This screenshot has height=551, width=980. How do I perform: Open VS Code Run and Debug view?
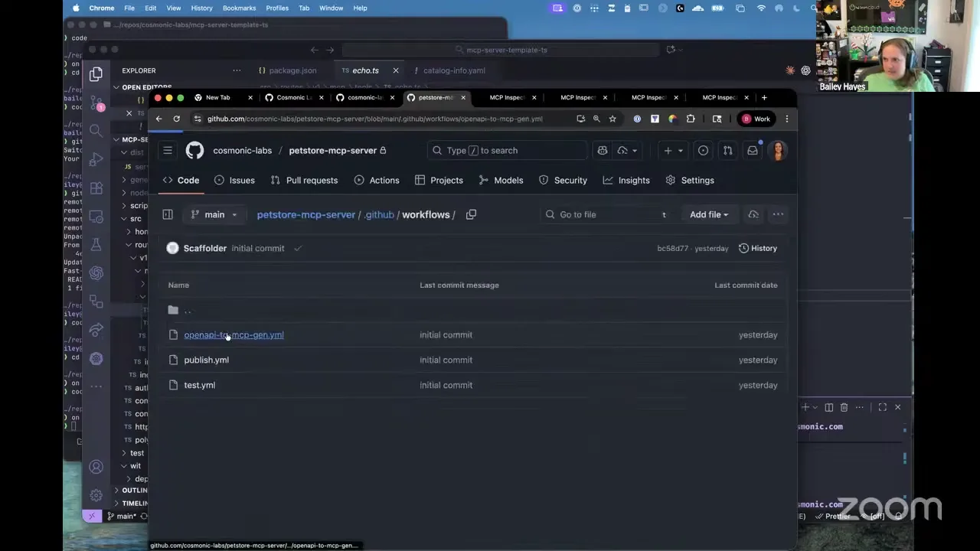coord(96,159)
